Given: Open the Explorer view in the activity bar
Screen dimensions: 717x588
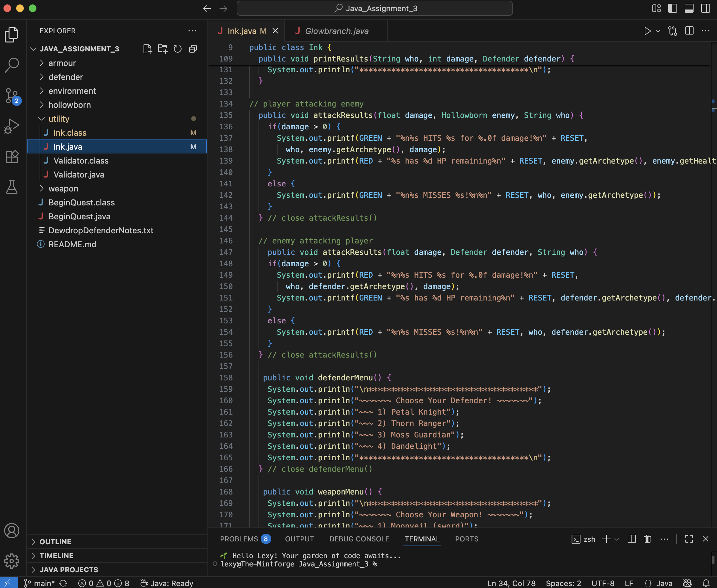Looking at the screenshot, I should (12, 34).
